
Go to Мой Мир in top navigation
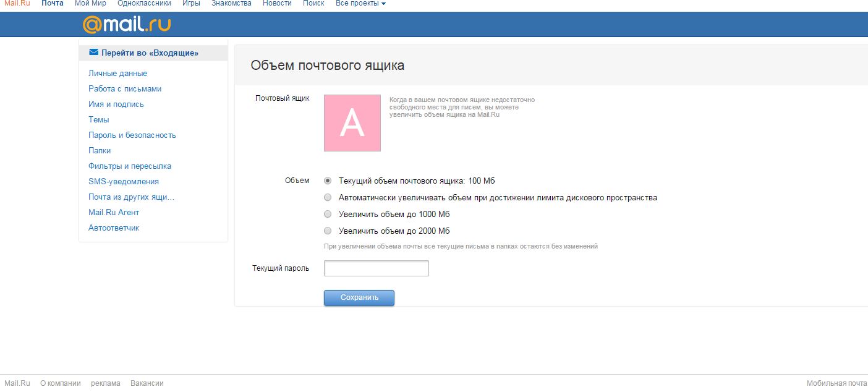click(90, 4)
